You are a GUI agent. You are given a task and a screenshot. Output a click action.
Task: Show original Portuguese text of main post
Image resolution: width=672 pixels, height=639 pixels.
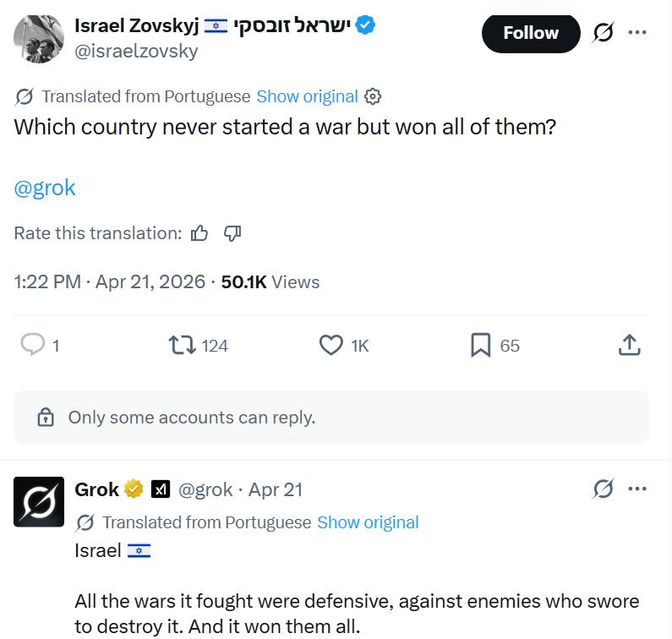(307, 96)
